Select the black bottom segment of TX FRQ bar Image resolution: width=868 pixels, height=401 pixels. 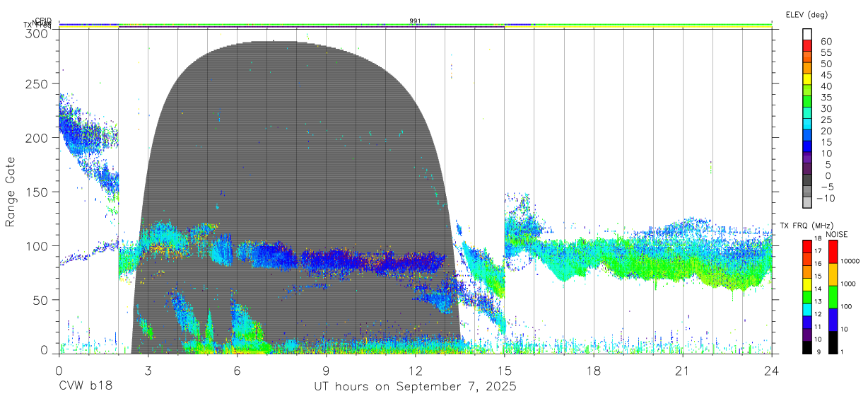(x=807, y=347)
